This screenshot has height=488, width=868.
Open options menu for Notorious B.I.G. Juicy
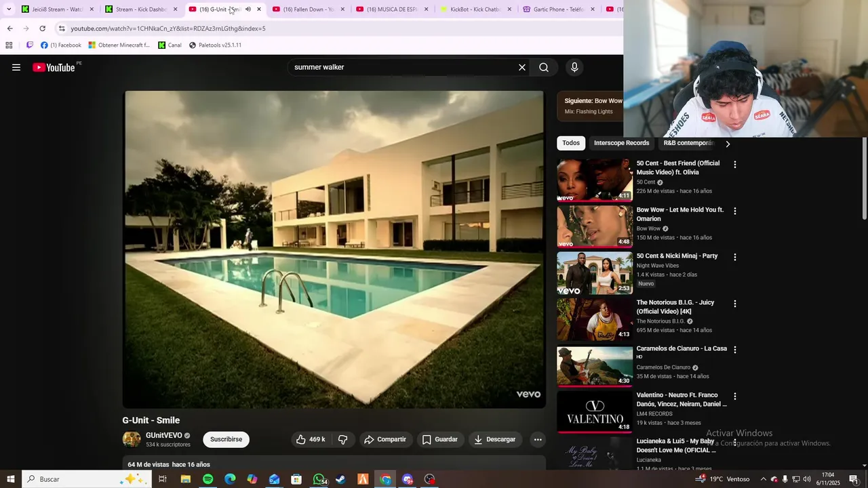click(734, 304)
